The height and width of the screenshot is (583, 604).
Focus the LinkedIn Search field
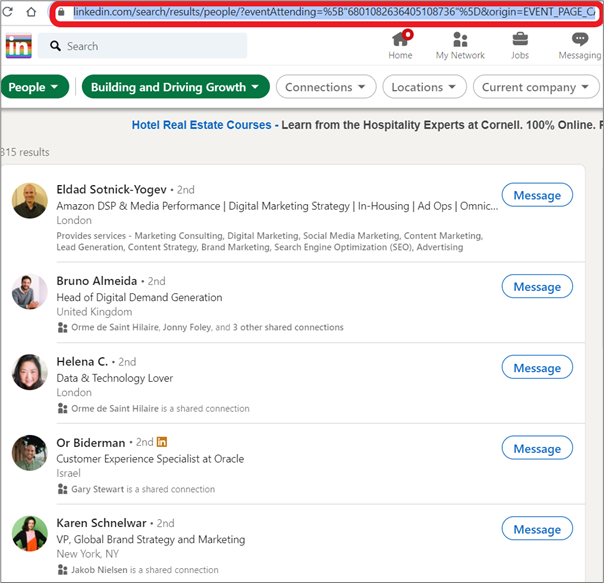click(x=143, y=46)
